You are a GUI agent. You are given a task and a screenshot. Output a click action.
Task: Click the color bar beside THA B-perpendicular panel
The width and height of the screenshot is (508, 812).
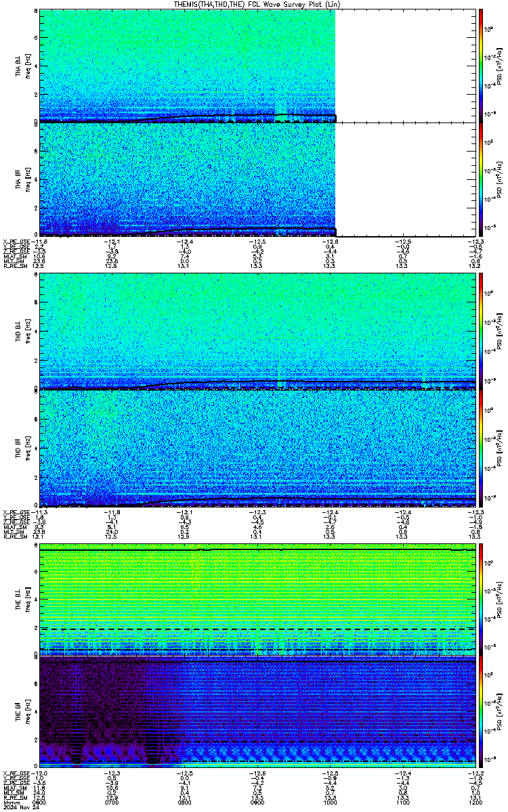pos(481,66)
